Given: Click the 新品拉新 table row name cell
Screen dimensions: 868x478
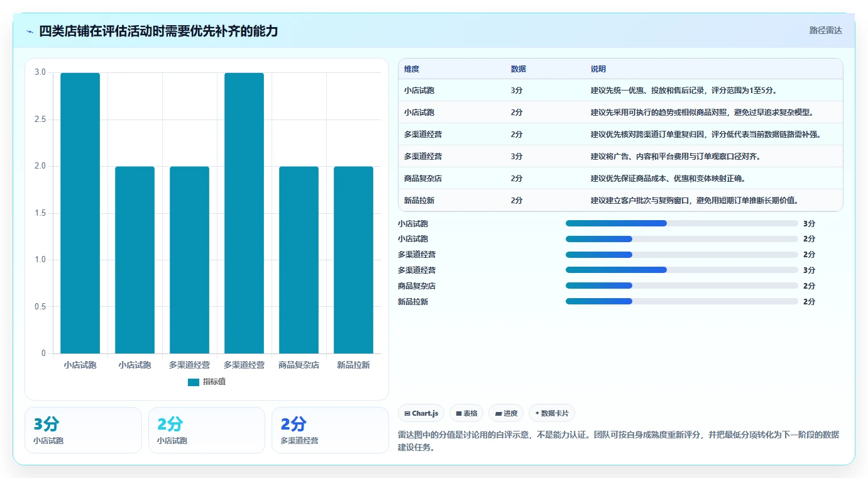Looking at the screenshot, I should (419, 201).
